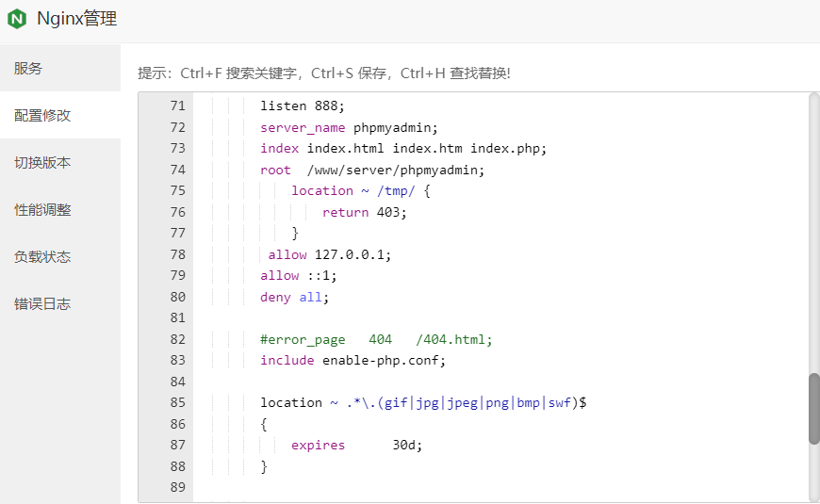Click line number 85 in the gutter

pos(178,402)
